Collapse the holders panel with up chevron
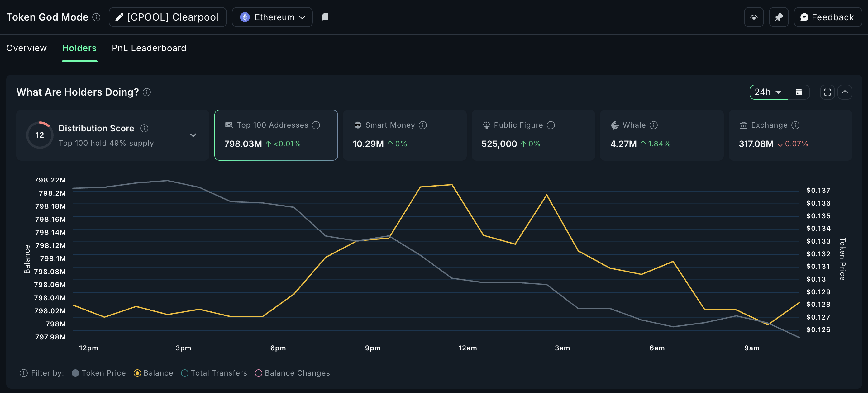The width and height of the screenshot is (868, 393). click(845, 92)
